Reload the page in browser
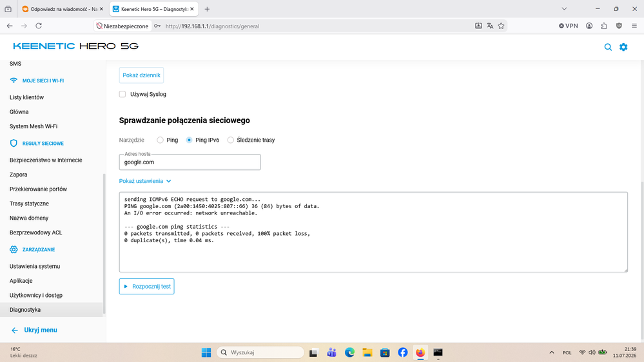Viewport: 644px width, 362px height. (39, 26)
